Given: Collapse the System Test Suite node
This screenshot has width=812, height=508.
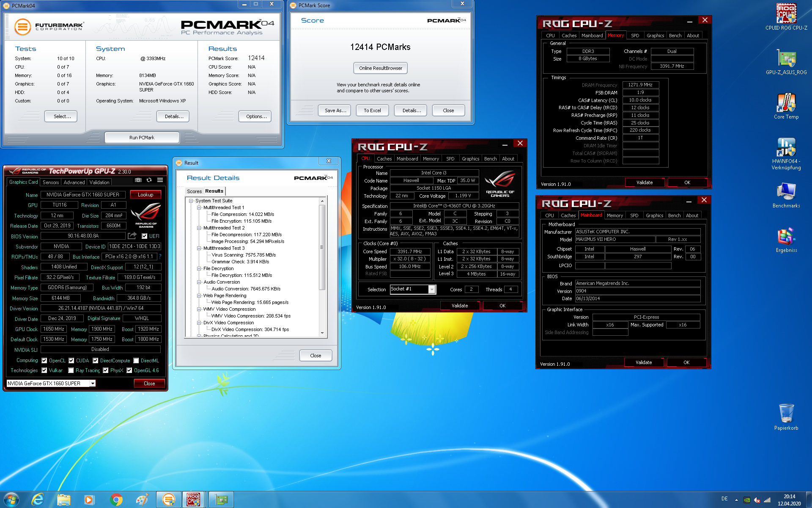Looking at the screenshot, I should click(x=191, y=201).
